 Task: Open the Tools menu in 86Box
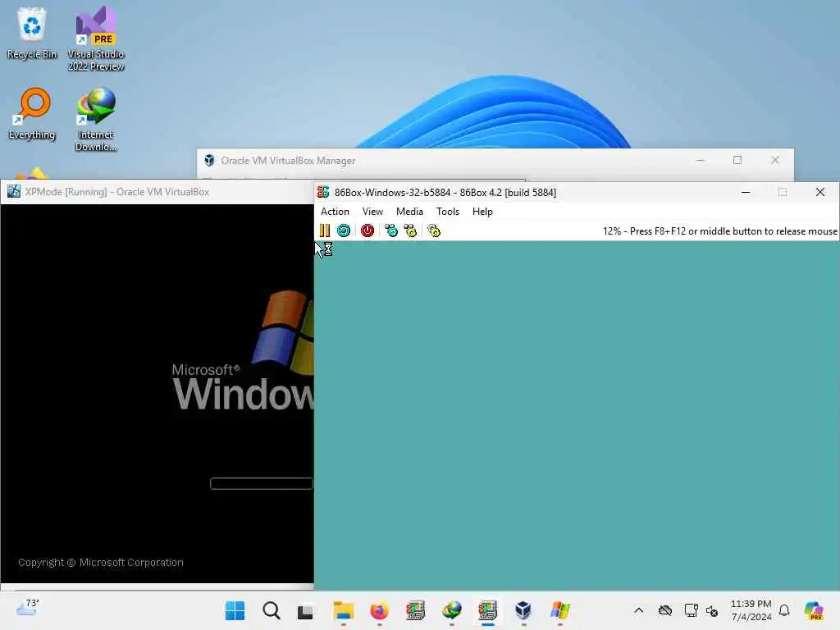(448, 212)
